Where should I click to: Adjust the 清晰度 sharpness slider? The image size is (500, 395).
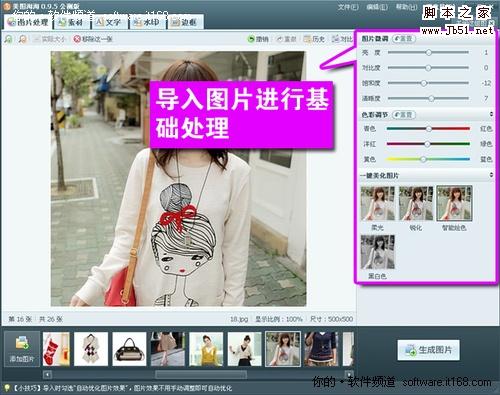point(428,98)
